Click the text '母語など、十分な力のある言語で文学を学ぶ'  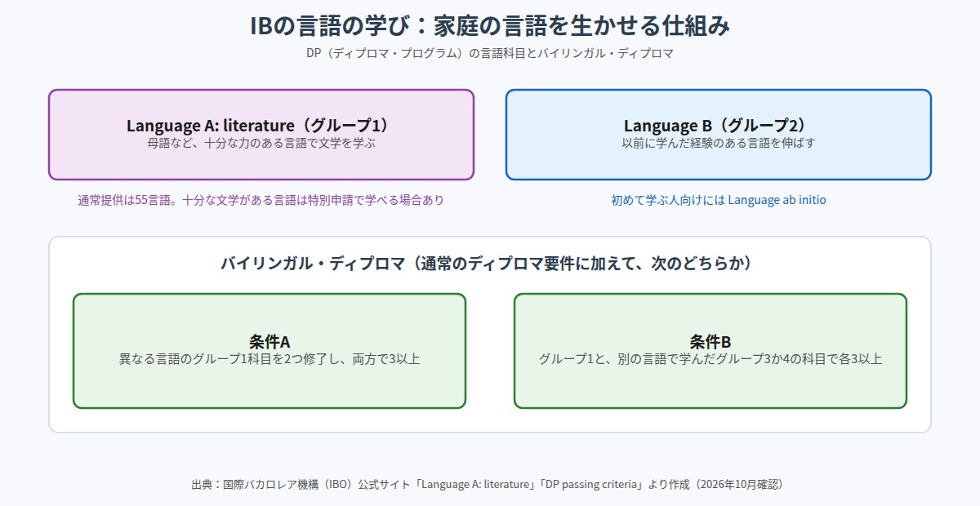tap(261, 143)
